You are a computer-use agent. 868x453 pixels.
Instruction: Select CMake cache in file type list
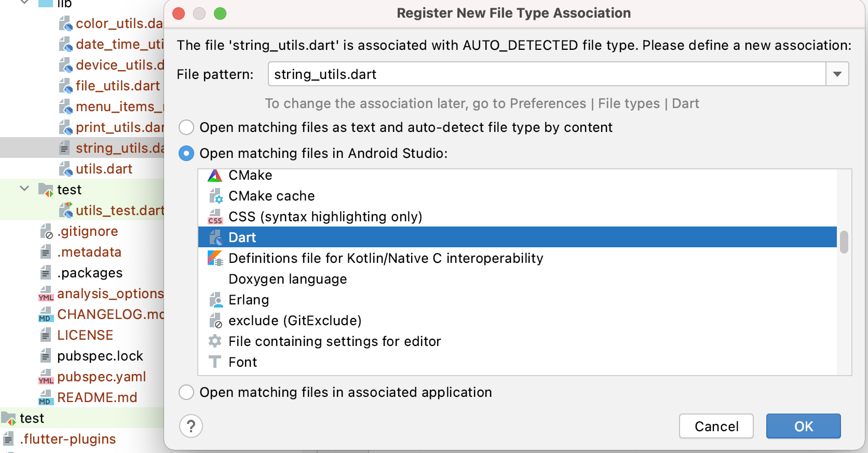pyautogui.click(x=272, y=196)
